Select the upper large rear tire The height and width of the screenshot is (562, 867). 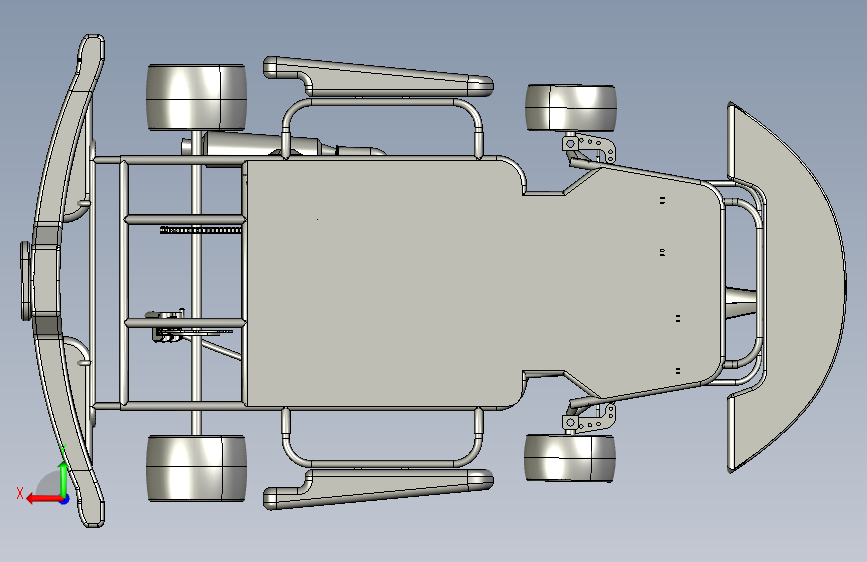196,97
